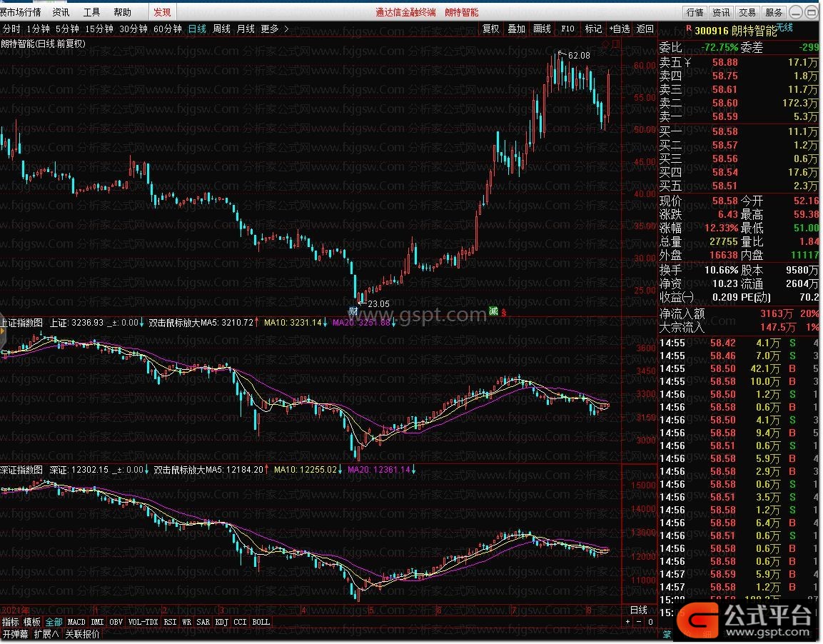Screen dimensions: 823x644
Task: Switch to 15分钟 period
Action: click(99, 29)
